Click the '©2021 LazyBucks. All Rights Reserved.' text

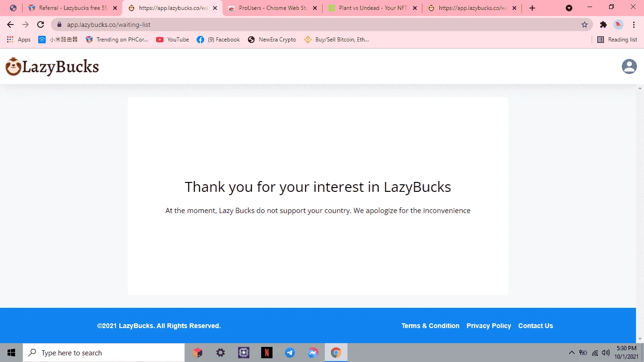pos(159,326)
